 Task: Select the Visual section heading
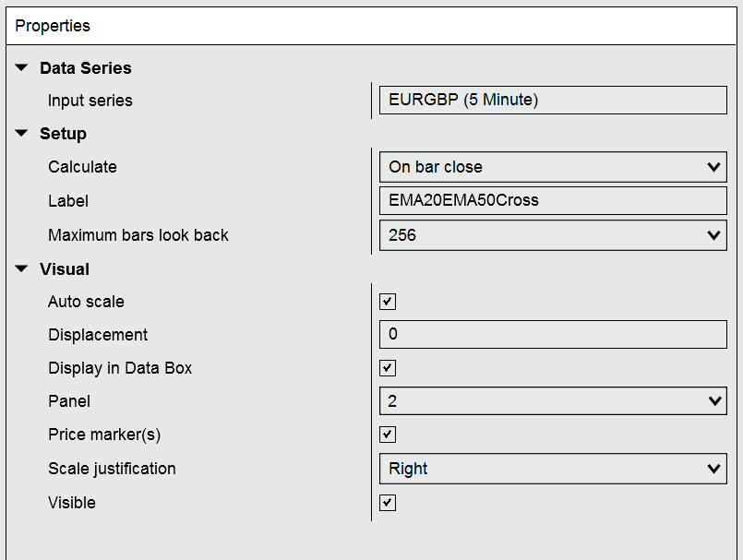tap(65, 269)
